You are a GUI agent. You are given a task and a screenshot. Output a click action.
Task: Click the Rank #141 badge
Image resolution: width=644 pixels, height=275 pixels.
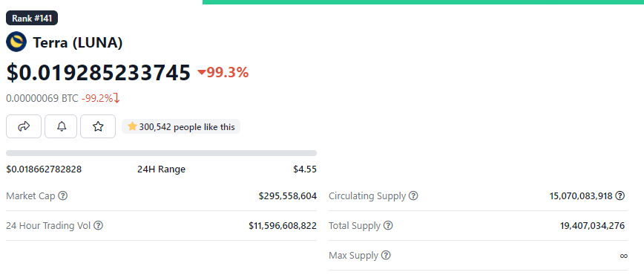coord(32,18)
